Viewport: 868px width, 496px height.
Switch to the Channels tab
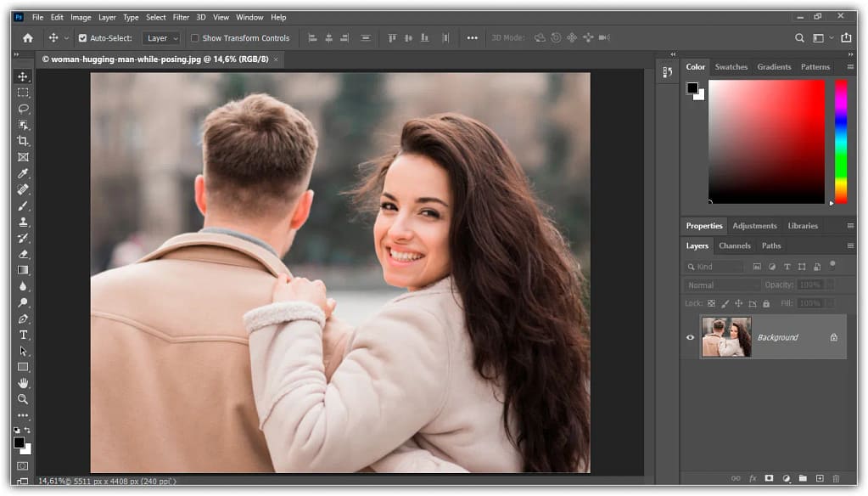[x=735, y=245]
